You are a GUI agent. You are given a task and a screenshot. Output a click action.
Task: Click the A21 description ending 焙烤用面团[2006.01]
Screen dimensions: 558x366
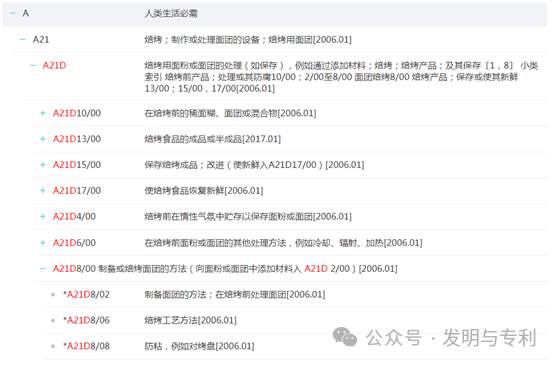coord(248,40)
